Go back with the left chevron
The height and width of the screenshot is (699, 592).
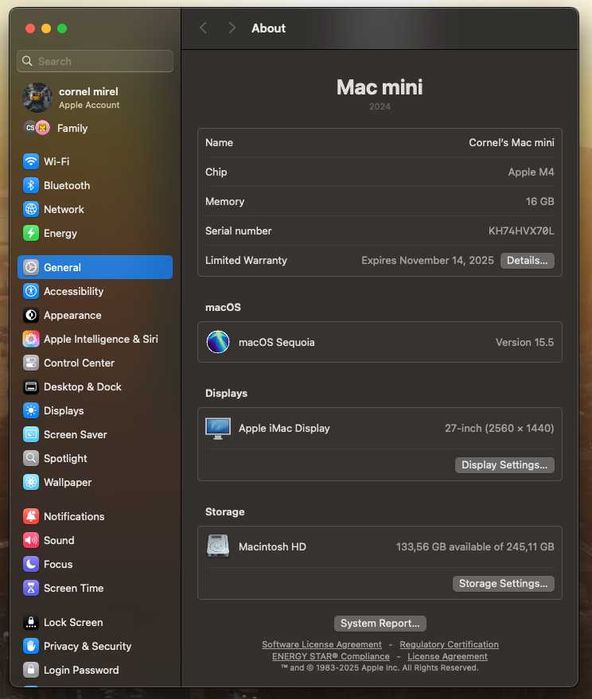click(x=203, y=28)
